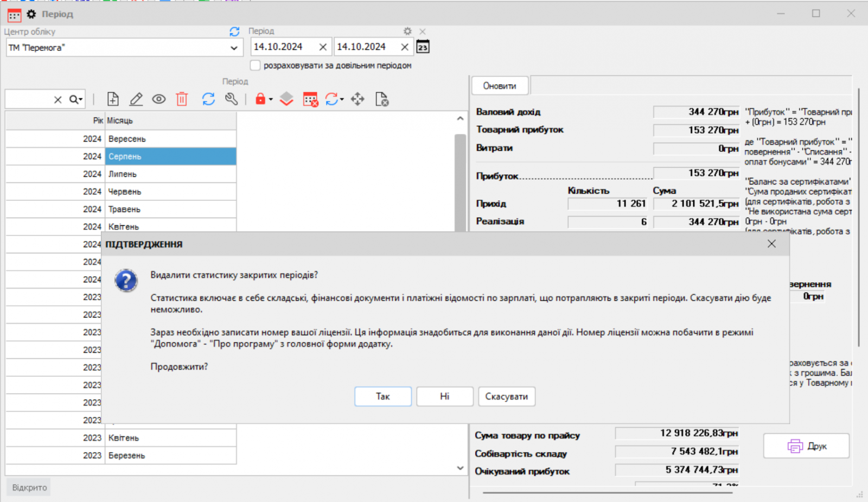Viewport: 868px width, 502px height.
Task: Select the edit (pencil) tool
Action: click(x=136, y=99)
